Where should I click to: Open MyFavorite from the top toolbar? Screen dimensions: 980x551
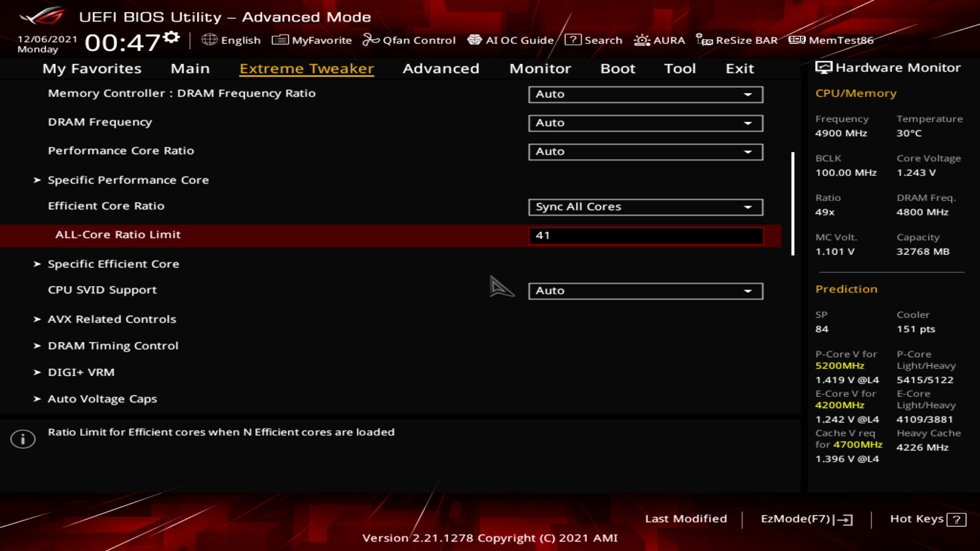tap(312, 40)
